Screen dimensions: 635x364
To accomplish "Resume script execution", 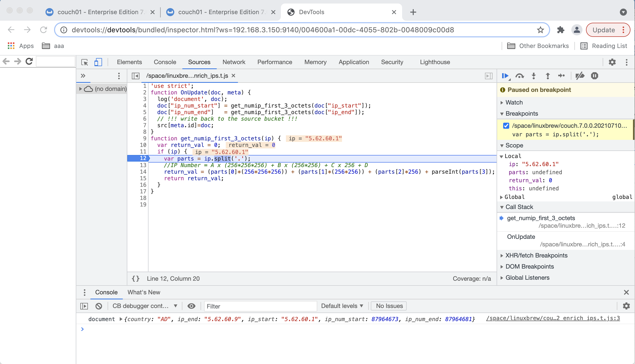I will (505, 76).
